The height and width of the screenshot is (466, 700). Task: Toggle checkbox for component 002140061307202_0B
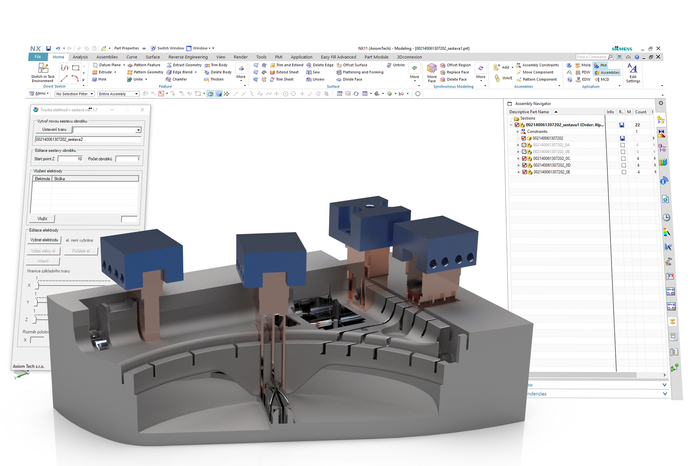point(524,152)
